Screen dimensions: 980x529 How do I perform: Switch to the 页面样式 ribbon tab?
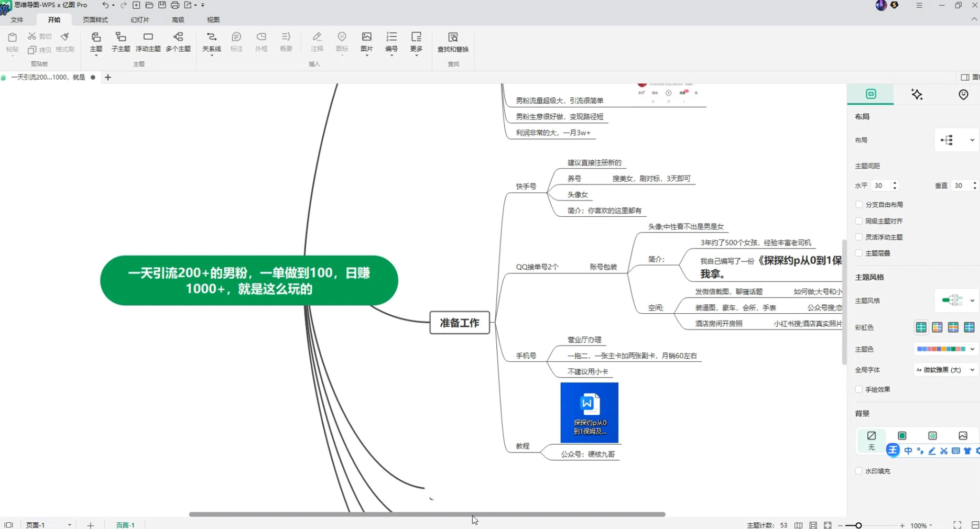tap(95, 20)
